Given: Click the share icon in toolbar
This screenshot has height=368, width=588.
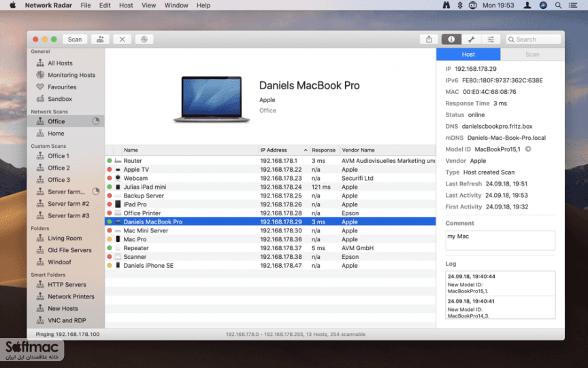Looking at the screenshot, I should 429,40.
